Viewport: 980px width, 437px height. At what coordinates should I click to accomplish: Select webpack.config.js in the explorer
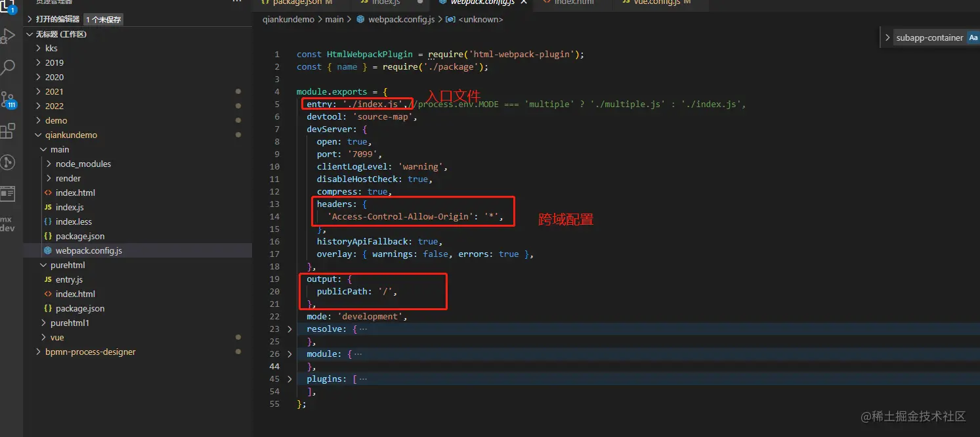(137, 251)
